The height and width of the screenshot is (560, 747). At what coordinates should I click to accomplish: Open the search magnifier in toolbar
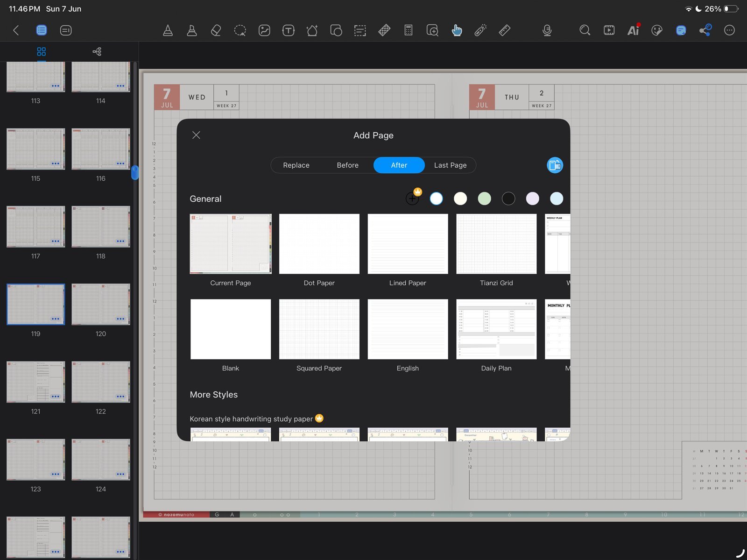tap(585, 30)
